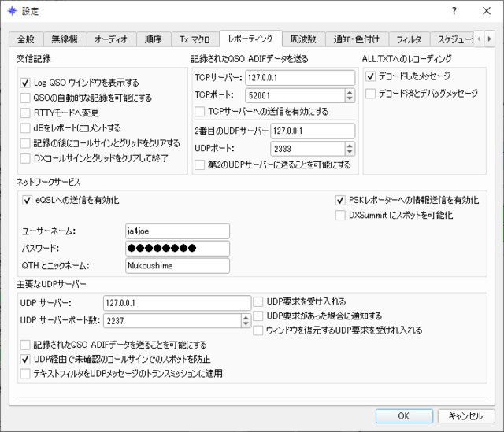
Task: Enable TCPサーバーへの送信を有効にする checkbox
Action: click(x=199, y=112)
